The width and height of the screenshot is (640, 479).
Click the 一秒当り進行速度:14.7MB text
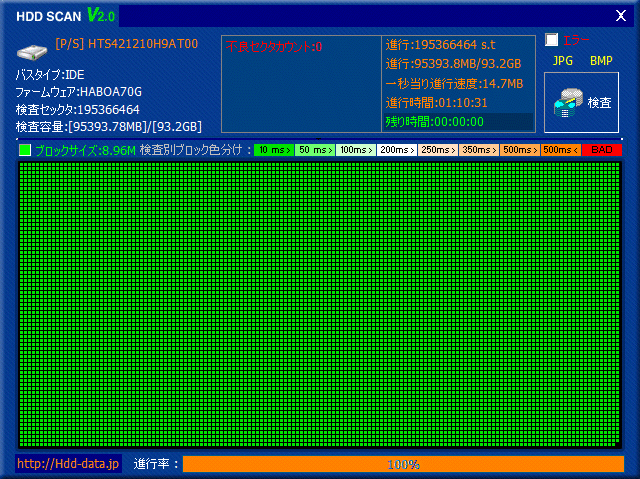pos(454,84)
